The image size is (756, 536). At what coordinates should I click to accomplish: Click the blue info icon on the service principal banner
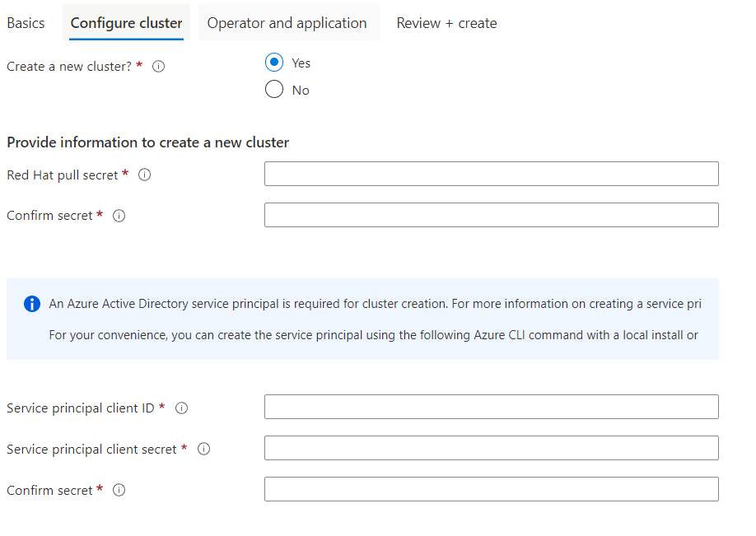pyautogui.click(x=31, y=303)
